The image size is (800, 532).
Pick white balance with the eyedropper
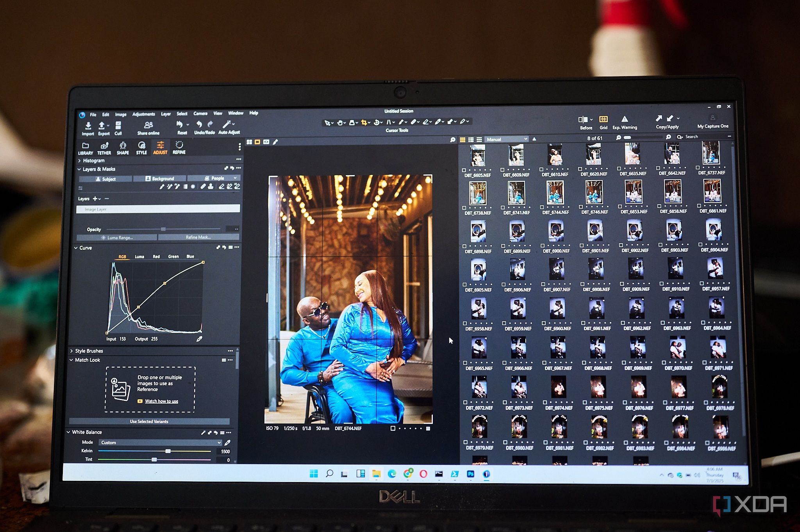point(227,443)
